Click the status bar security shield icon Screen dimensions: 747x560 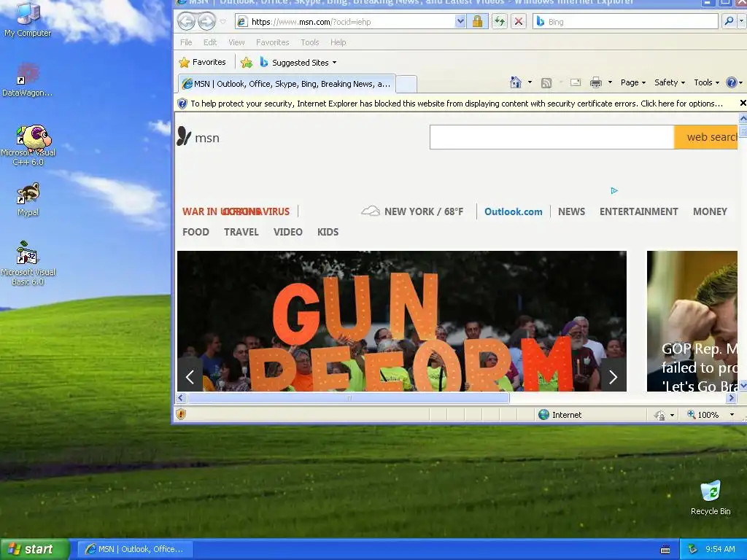click(x=181, y=414)
